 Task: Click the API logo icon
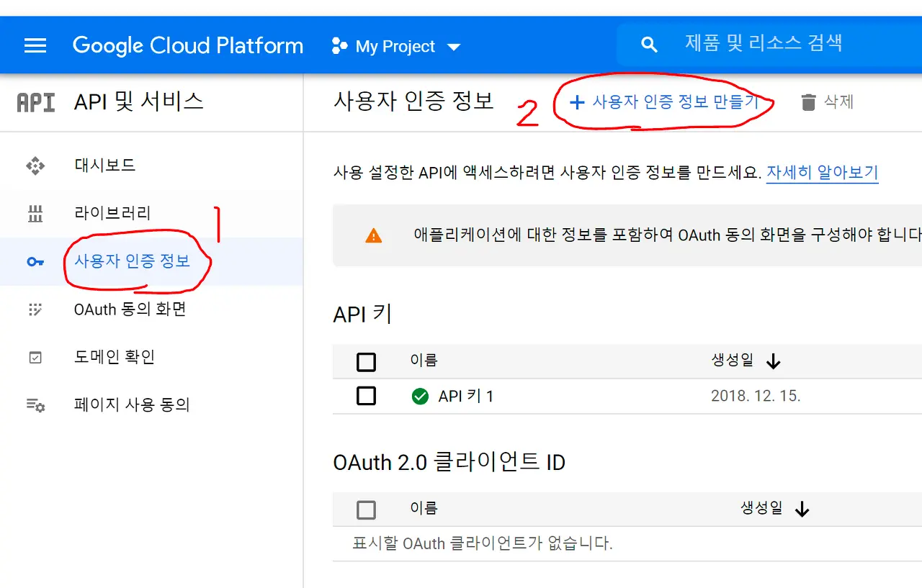pos(35,102)
